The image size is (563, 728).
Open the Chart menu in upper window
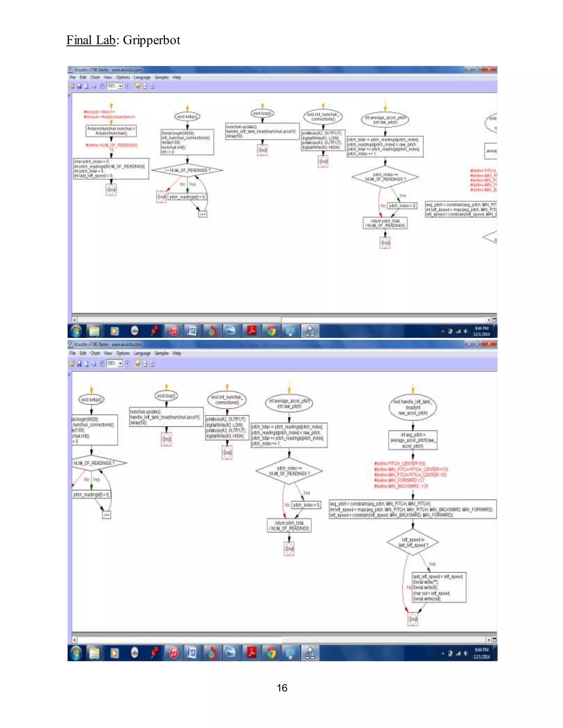click(95, 77)
